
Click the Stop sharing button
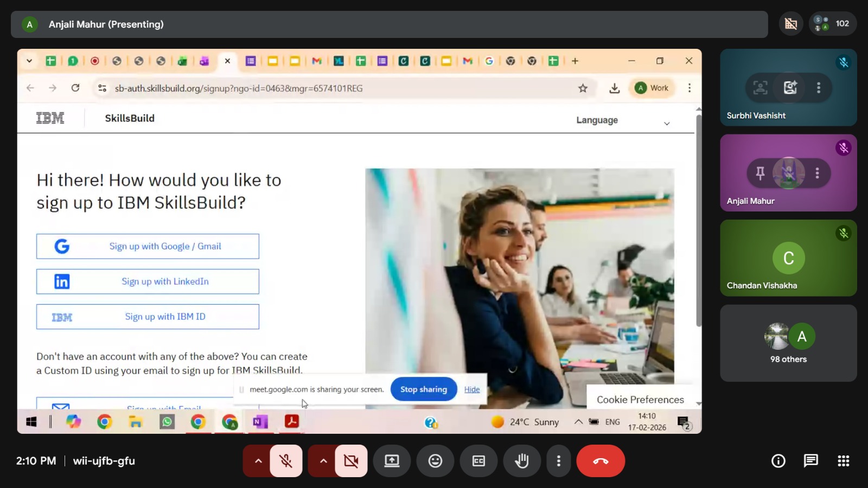point(424,389)
